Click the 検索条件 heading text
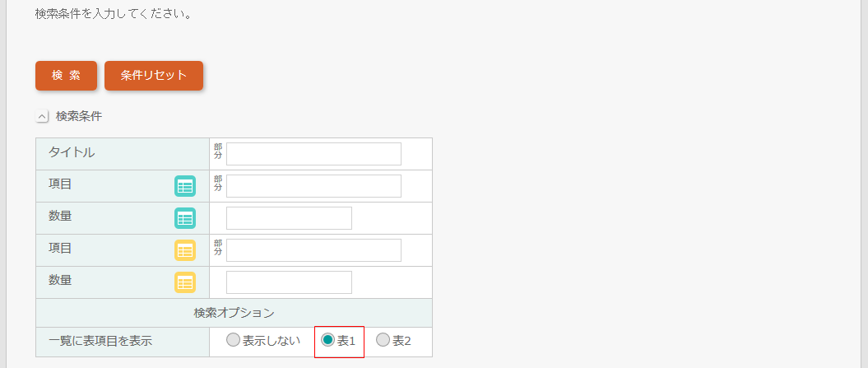Screen dimensions: 868x368 click(79, 116)
